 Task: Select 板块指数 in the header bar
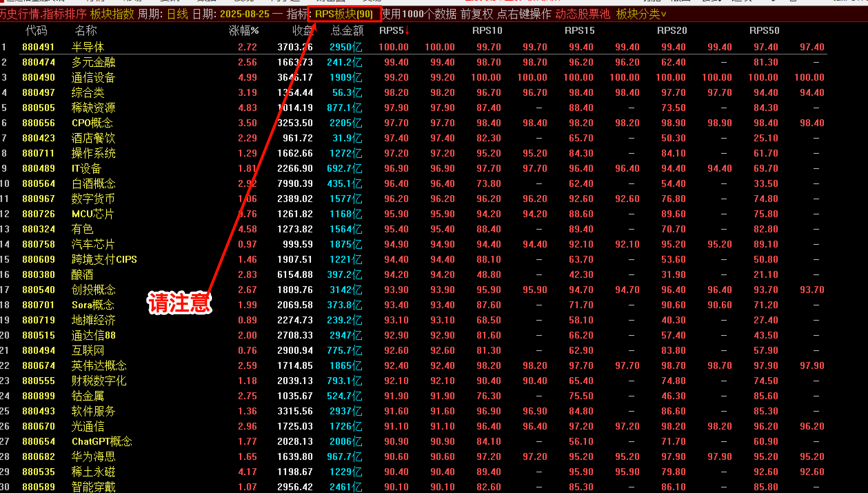tap(112, 14)
